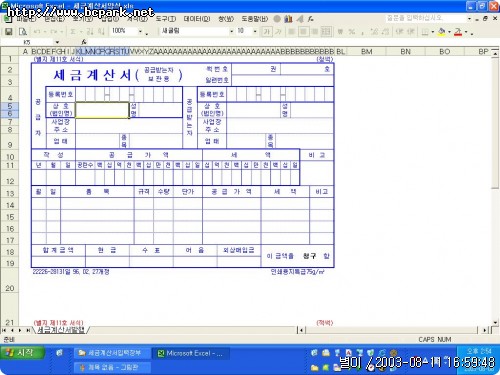This screenshot has width=500, height=375.
Task: Open Print Preview from the toolbar
Action: pos(23,32)
